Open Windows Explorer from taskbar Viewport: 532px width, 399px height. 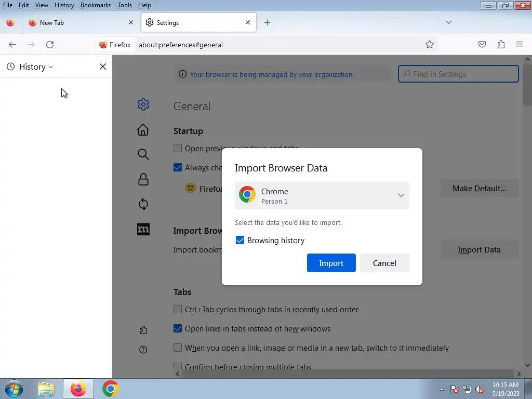pyautogui.click(x=46, y=389)
